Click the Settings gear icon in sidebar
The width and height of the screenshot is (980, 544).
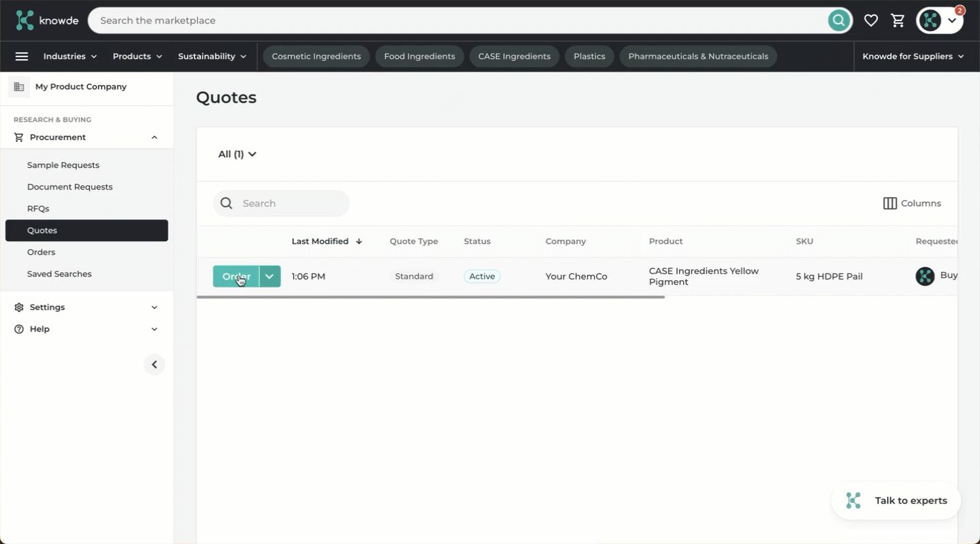(19, 307)
